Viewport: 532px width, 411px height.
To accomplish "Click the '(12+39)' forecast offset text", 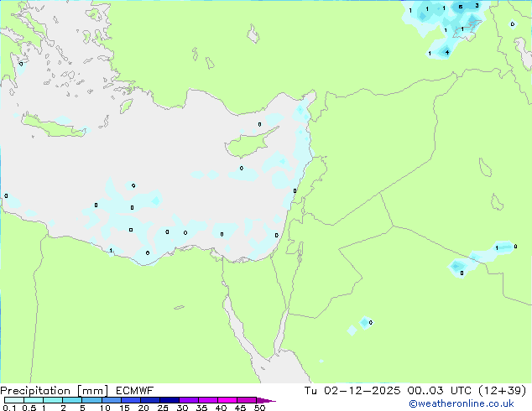I will pyautogui.click(x=502, y=391).
